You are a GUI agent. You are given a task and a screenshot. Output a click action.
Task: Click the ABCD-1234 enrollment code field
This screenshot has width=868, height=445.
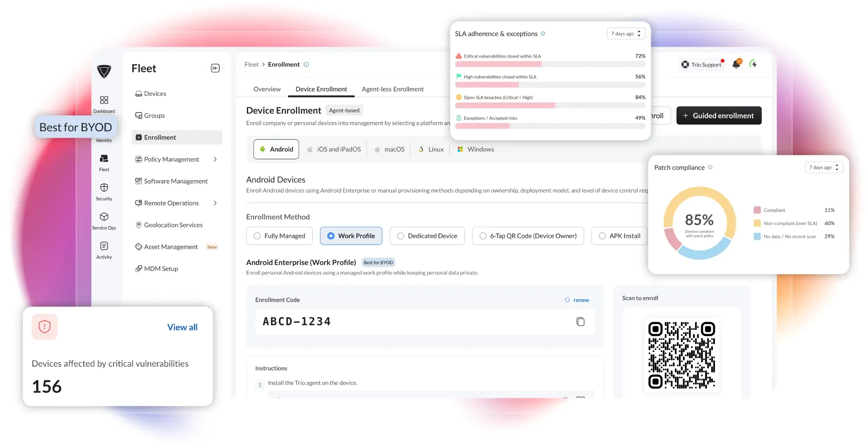(425, 321)
